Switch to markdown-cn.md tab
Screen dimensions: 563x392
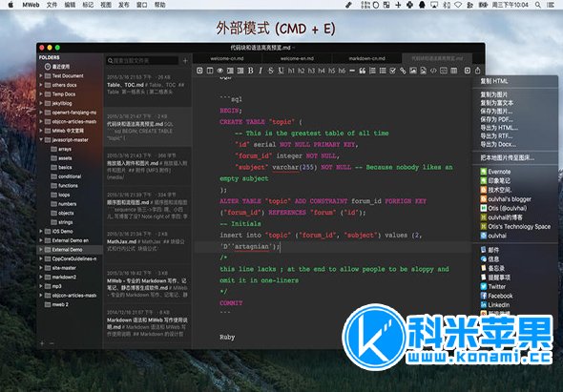(x=367, y=58)
